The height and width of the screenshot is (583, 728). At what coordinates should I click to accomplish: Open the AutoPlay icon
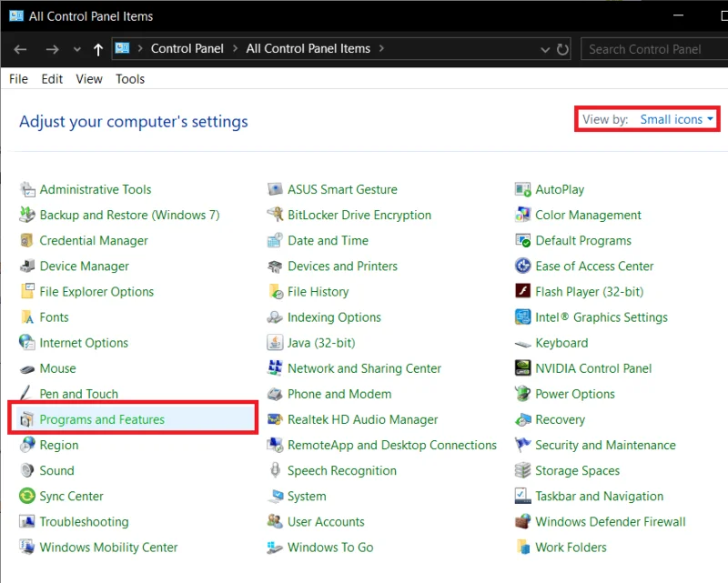[x=522, y=189]
